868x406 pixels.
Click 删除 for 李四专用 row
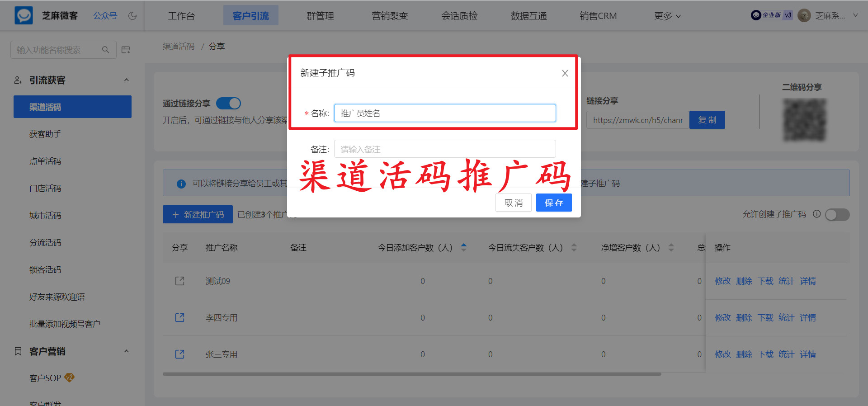(x=744, y=317)
